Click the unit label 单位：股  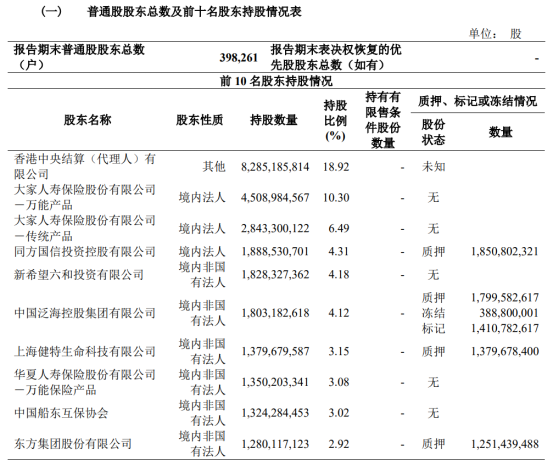495,34
